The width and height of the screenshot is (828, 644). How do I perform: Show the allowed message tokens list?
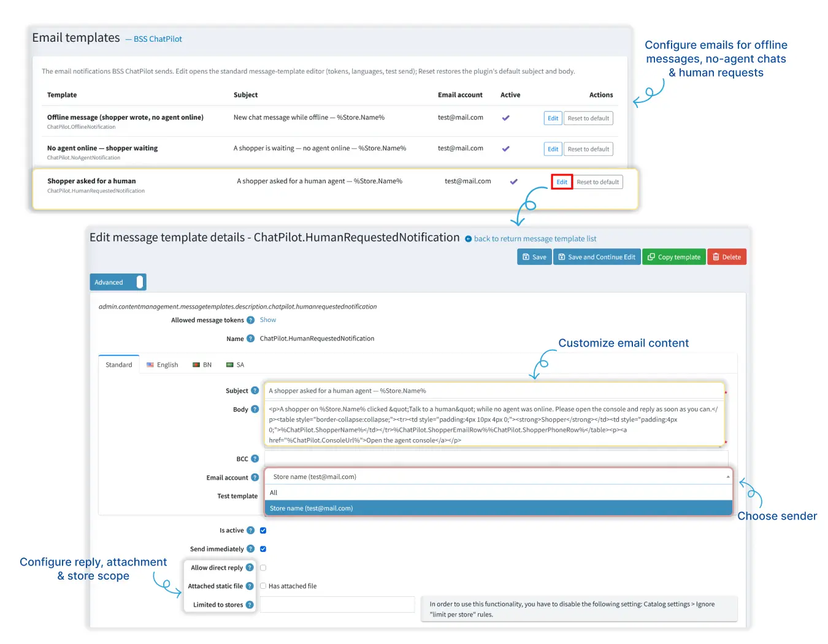pos(268,320)
